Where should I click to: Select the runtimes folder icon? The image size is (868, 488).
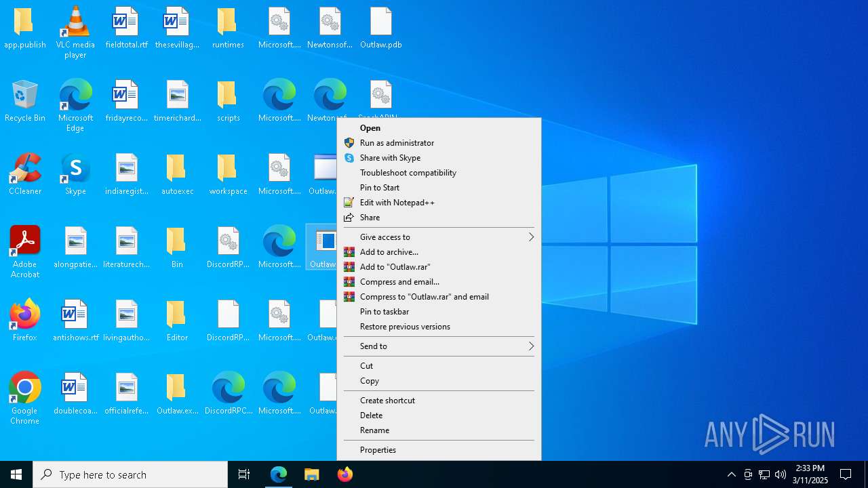click(228, 22)
